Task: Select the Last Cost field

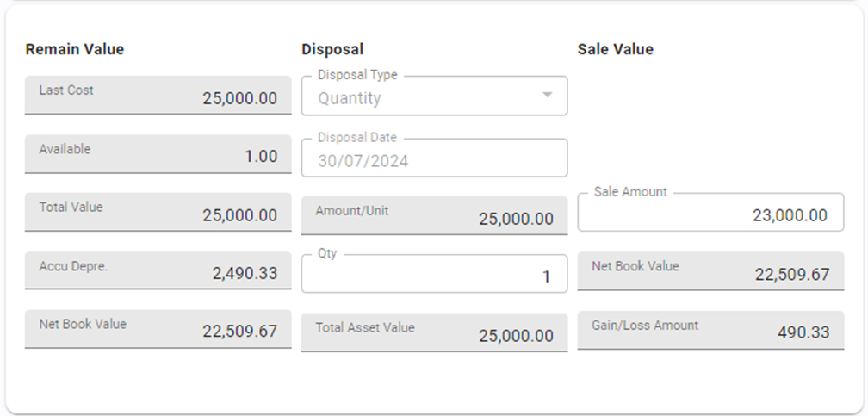Action: [x=158, y=96]
